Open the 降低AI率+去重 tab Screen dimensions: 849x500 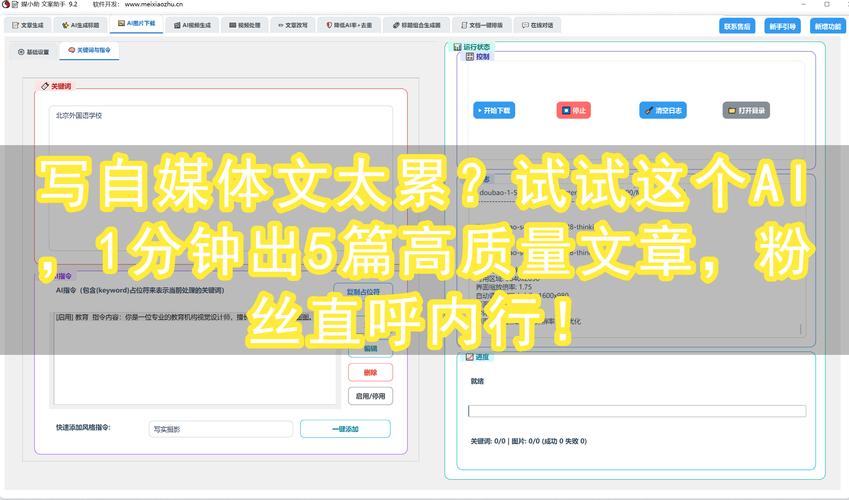(x=349, y=25)
